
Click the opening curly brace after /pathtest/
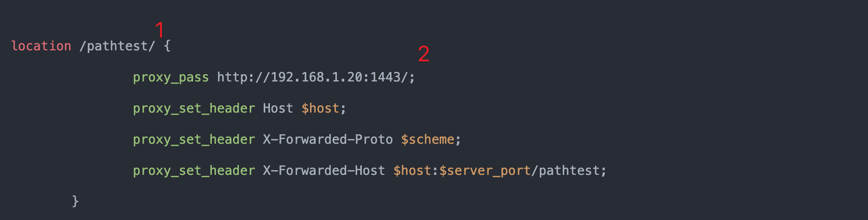(167, 46)
